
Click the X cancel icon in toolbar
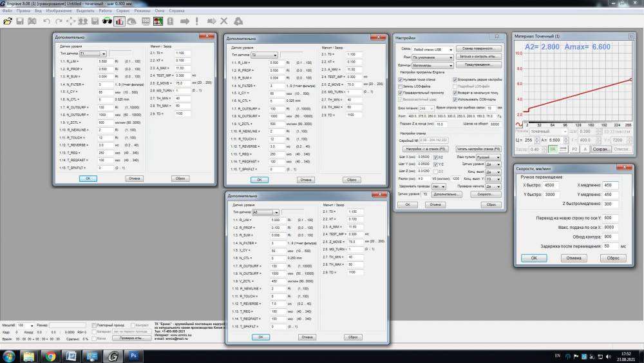point(224,21)
